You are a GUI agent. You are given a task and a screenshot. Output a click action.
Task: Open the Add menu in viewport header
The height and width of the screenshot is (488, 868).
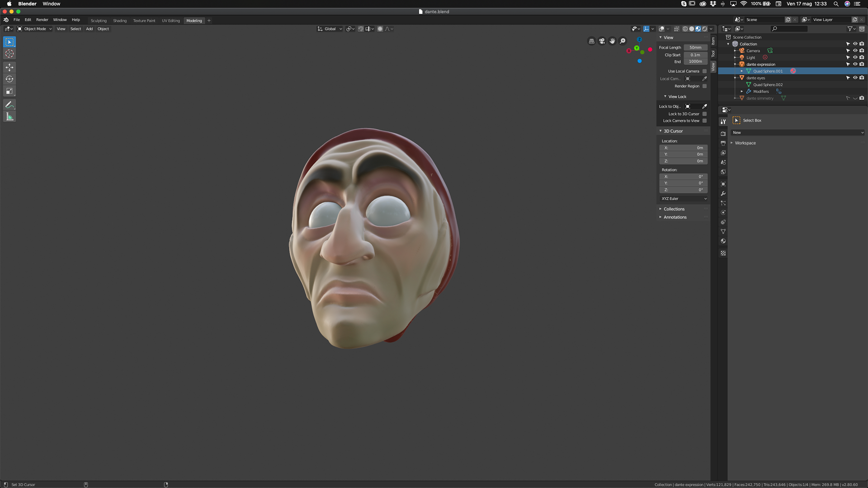90,29
